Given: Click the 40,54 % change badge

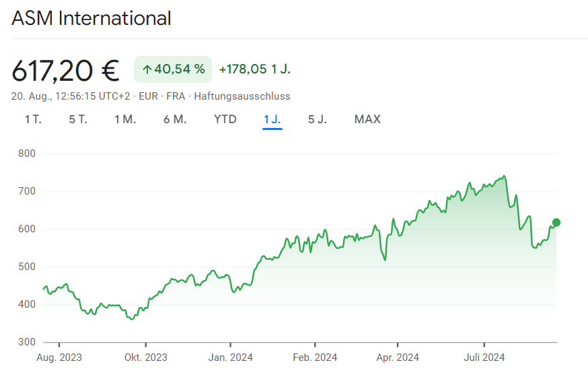Looking at the screenshot, I should point(173,69).
